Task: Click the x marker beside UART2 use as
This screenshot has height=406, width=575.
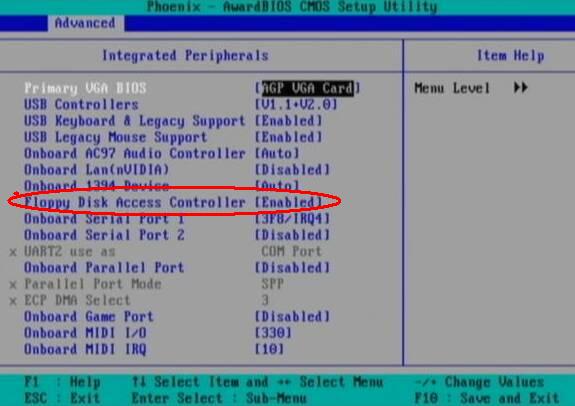Action: coord(13,252)
